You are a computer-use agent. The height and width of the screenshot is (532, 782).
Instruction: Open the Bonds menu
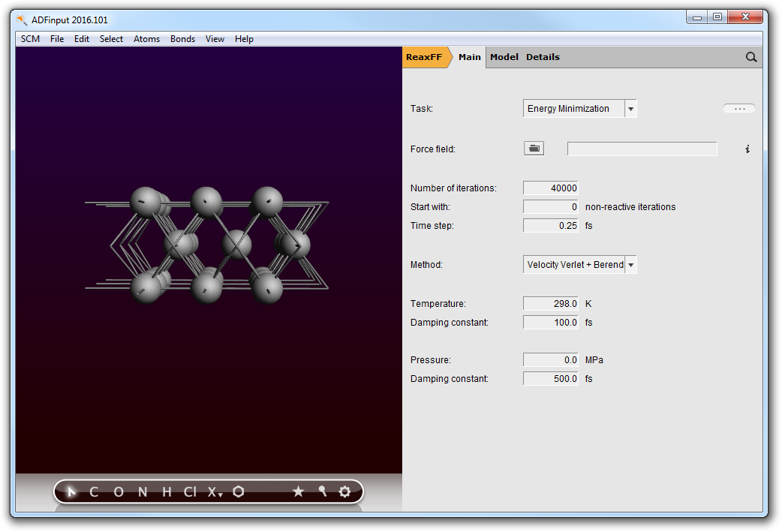tap(182, 39)
